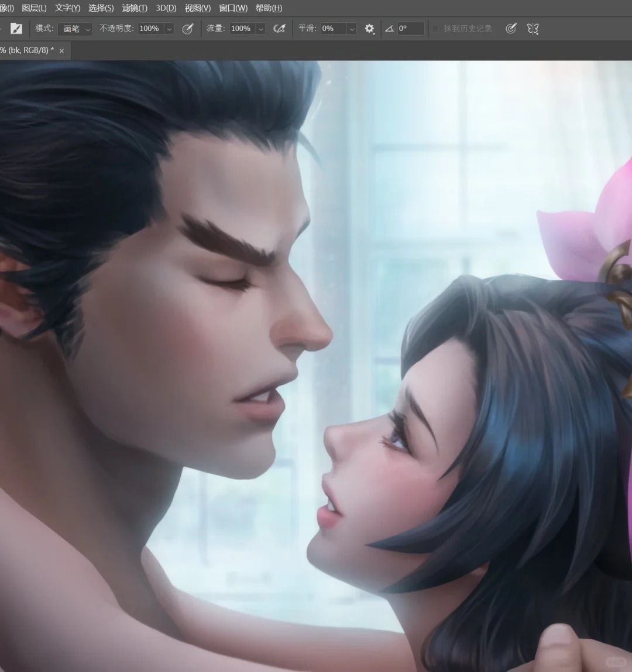632x672 pixels.
Task: Open the brush settings panel icon
Action: coord(16,29)
